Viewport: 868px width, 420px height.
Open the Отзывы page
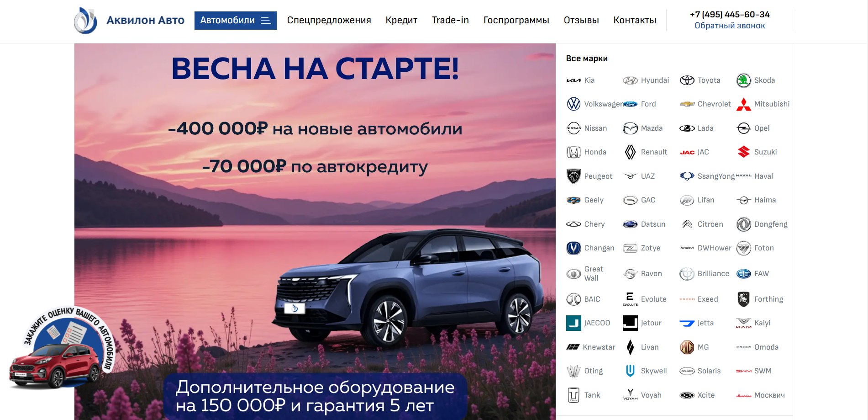(x=581, y=20)
